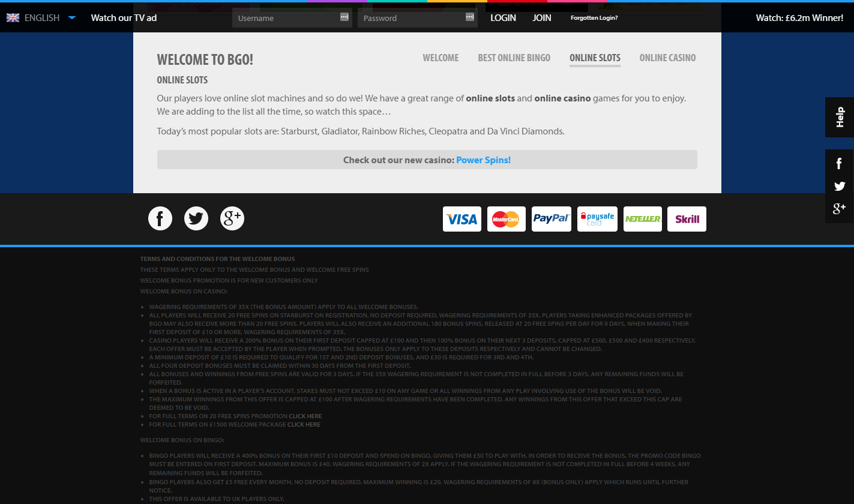This screenshot has height=504, width=854.
Task: Click the JOIN button
Action: [x=542, y=18]
